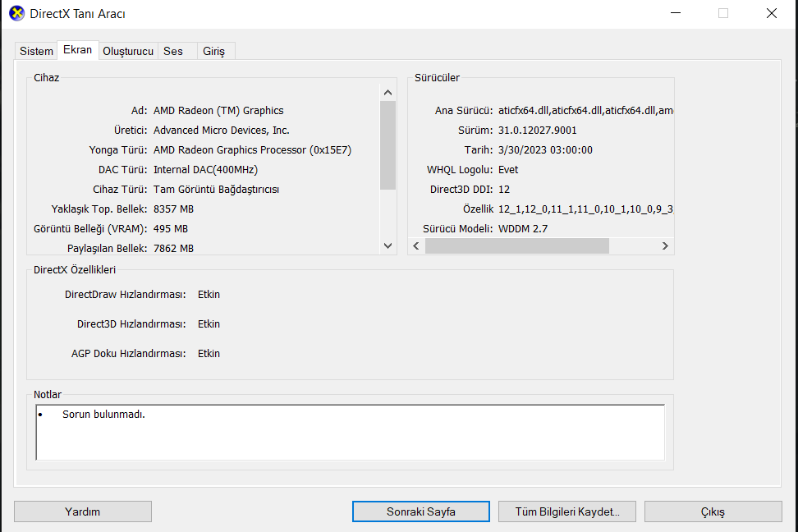Click the chip type value '0x15E7'
Viewport: 798px width, 532px height.
(x=331, y=150)
